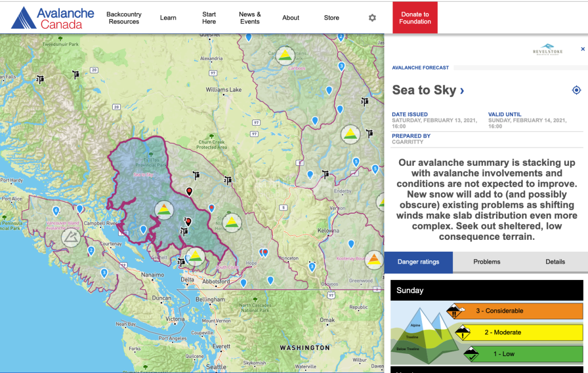
Task: Select Kootenay Boundary orange danger icon
Action: (374, 260)
